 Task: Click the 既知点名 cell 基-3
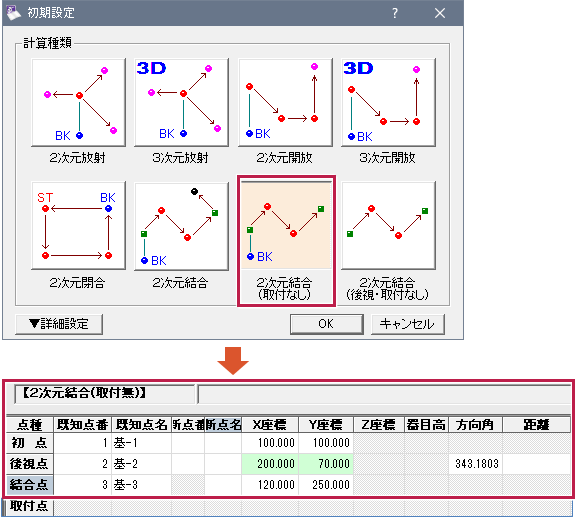coord(142,485)
